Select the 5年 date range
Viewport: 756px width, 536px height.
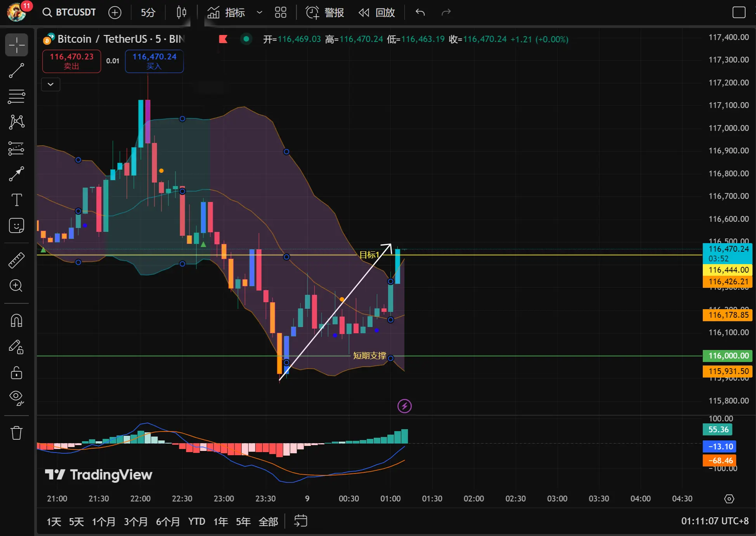click(x=243, y=522)
